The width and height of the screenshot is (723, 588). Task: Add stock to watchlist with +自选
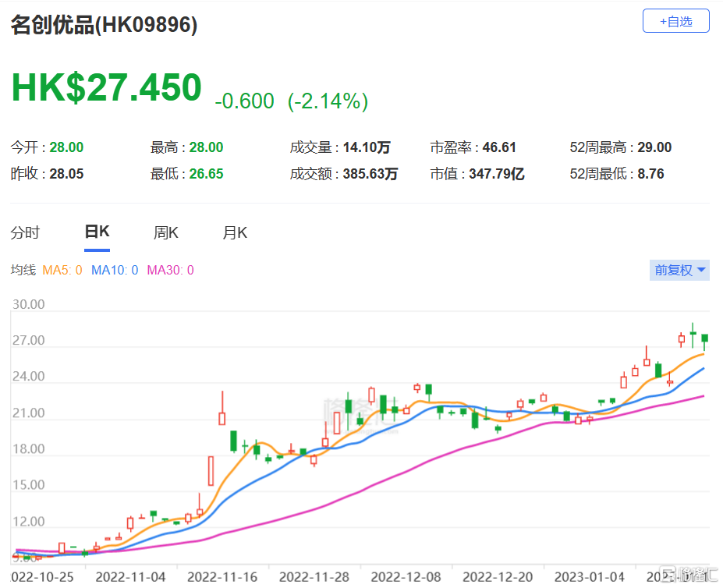coord(675,21)
